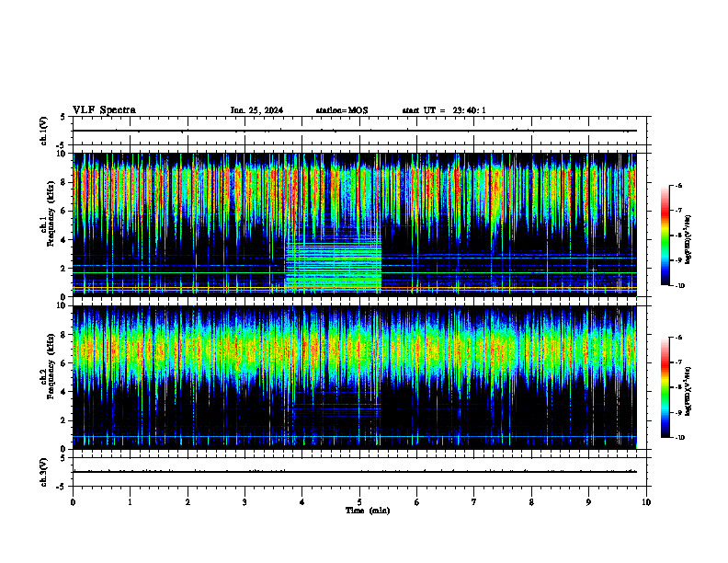This screenshot has width=728, height=563.
Task: Click the ch.3(V) axis label
Action: 43,472
